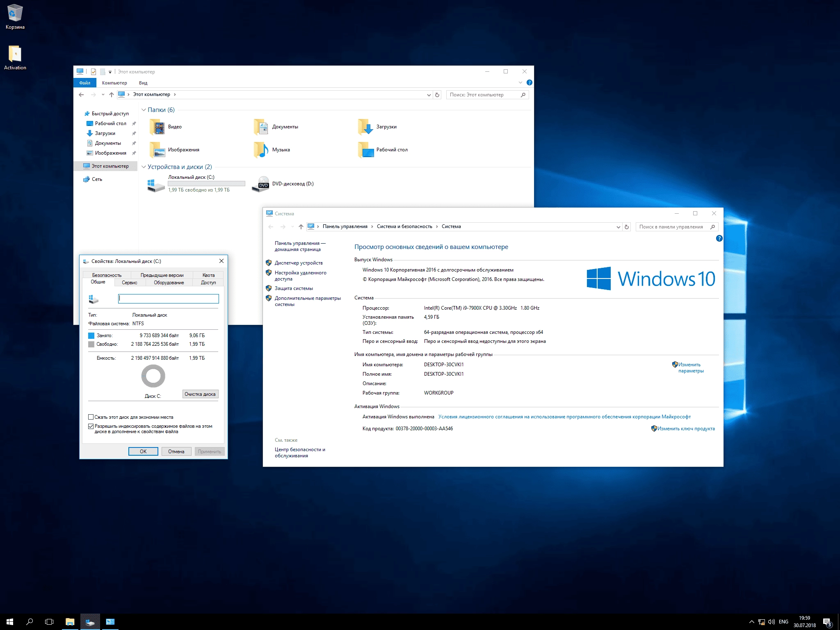This screenshot has height=630, width=840.
Task: Show hidden system tray icons
Action: tap(751, 622)
